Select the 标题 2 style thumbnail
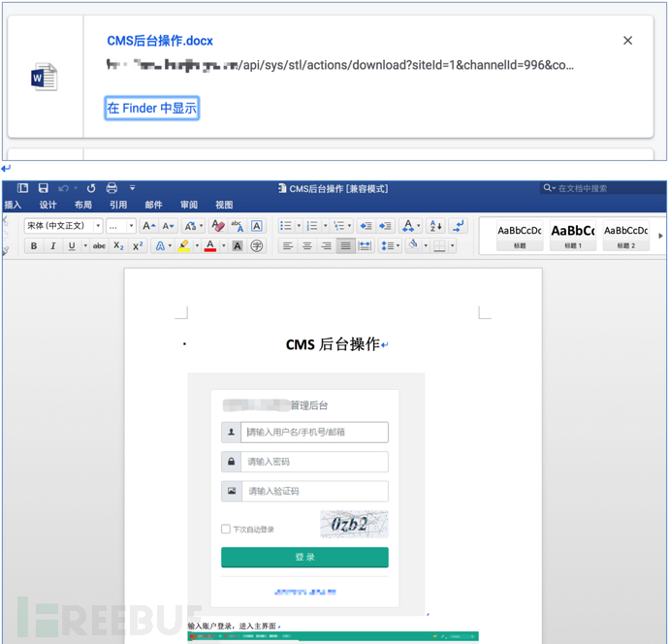669x644 pixels. coord(626,235)
